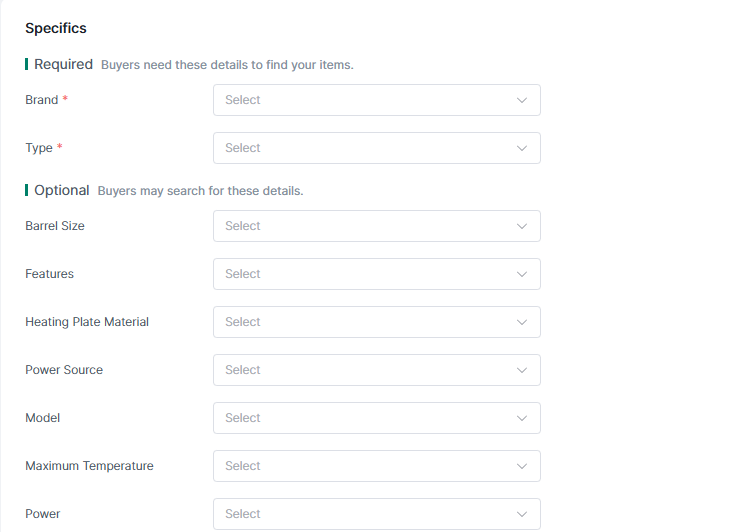Open the Power select dropdown
Viewport: 734px width, 532px height.
(376, 514)
